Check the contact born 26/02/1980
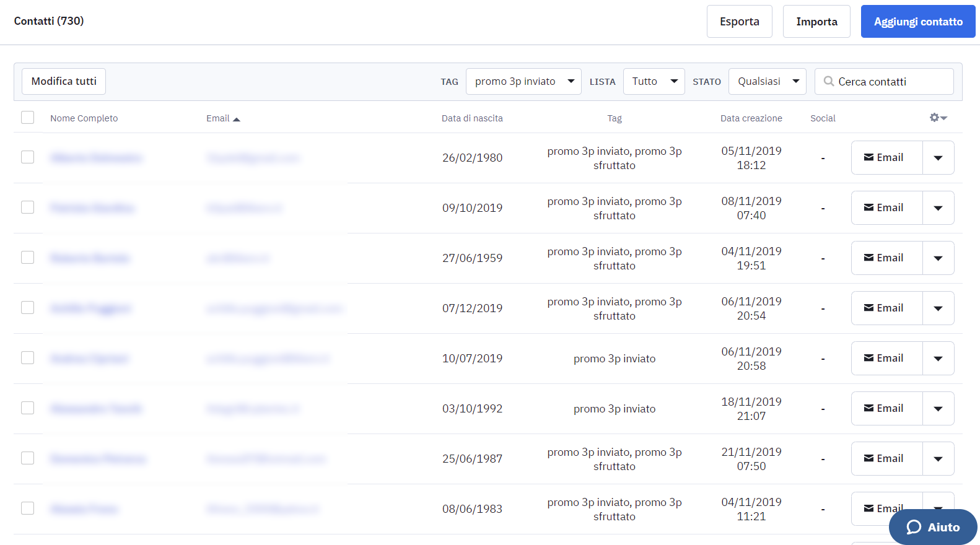Screen dimensions: 980x545 pos(28,157)
